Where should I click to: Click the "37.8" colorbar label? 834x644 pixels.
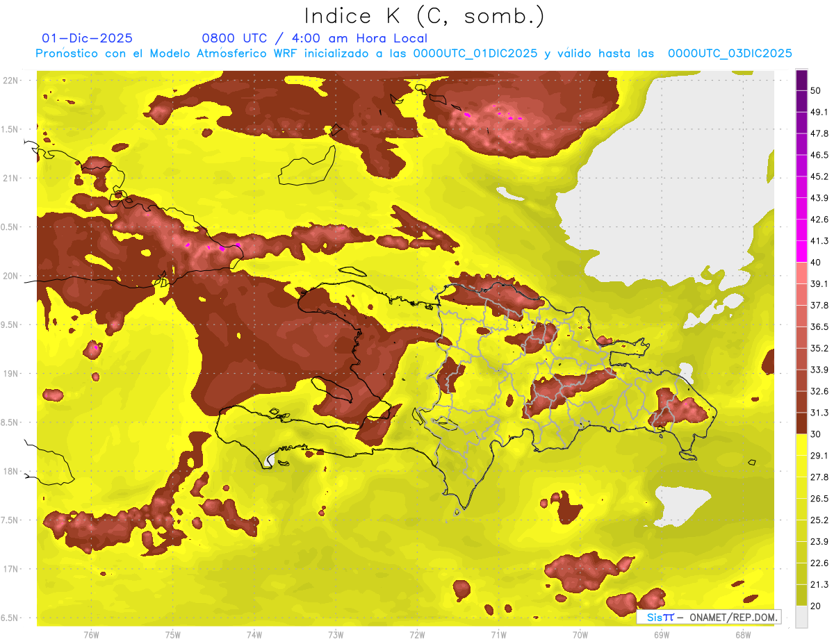[x=819, y=306]
